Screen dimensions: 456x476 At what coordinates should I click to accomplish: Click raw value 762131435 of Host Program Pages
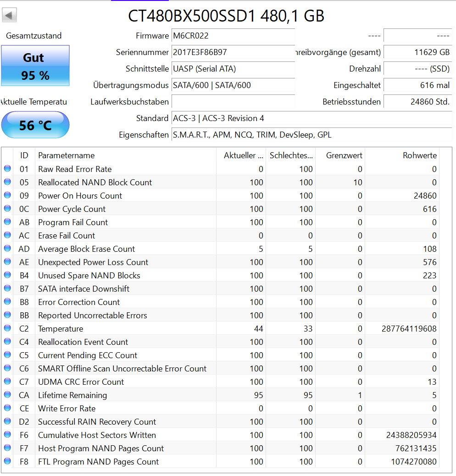pos(416,448)
